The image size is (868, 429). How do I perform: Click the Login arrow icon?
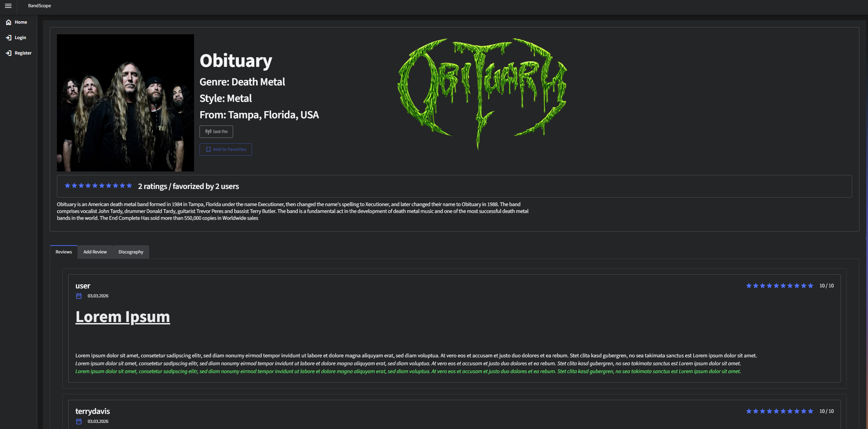point(9,38)
